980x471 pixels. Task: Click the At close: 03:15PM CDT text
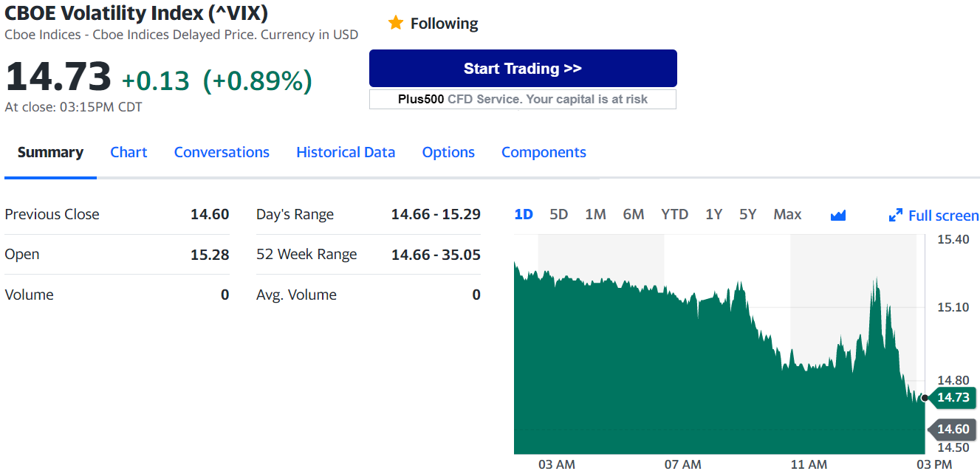[73, 107]
